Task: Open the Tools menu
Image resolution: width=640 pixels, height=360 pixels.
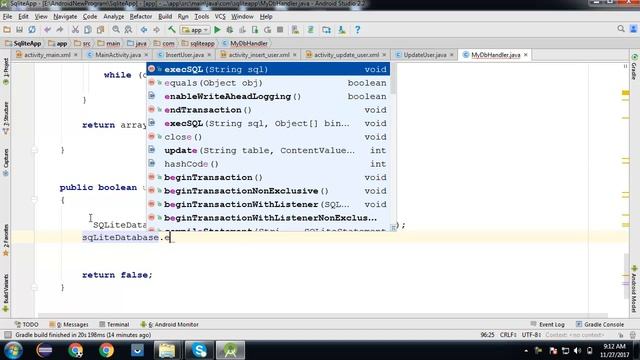Action: coord(202,16)
